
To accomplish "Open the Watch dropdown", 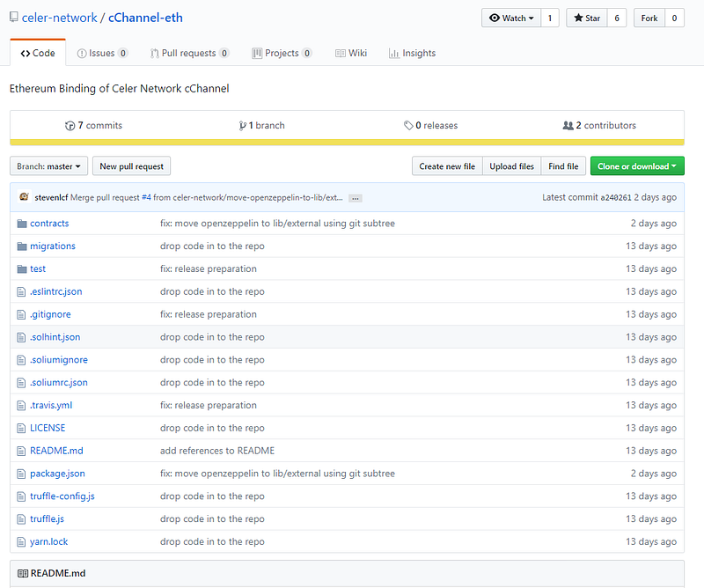I will pos(511,18).
